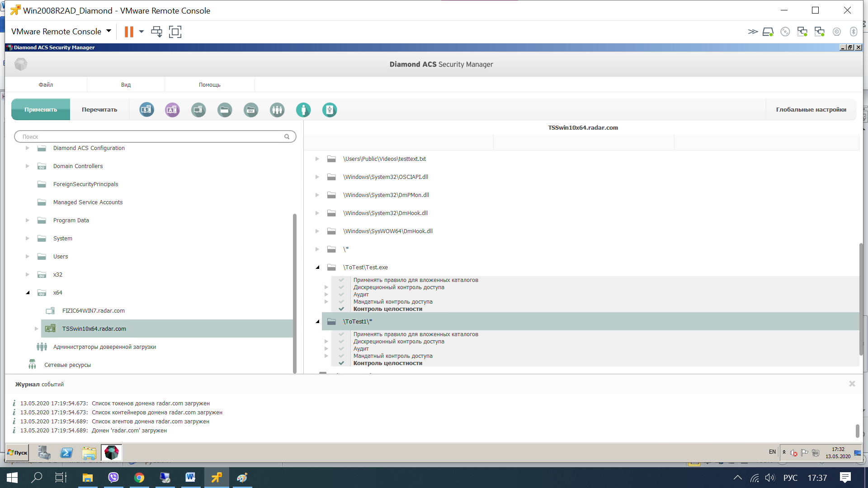Toggle 'Контроль целостности' check under \ToTest\Test.exe
868x488 pixels.
(x=341, y=309)
